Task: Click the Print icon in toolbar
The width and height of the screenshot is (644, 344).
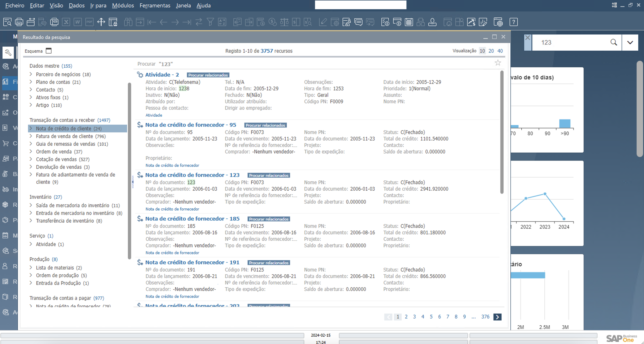Action: [19, 22]
